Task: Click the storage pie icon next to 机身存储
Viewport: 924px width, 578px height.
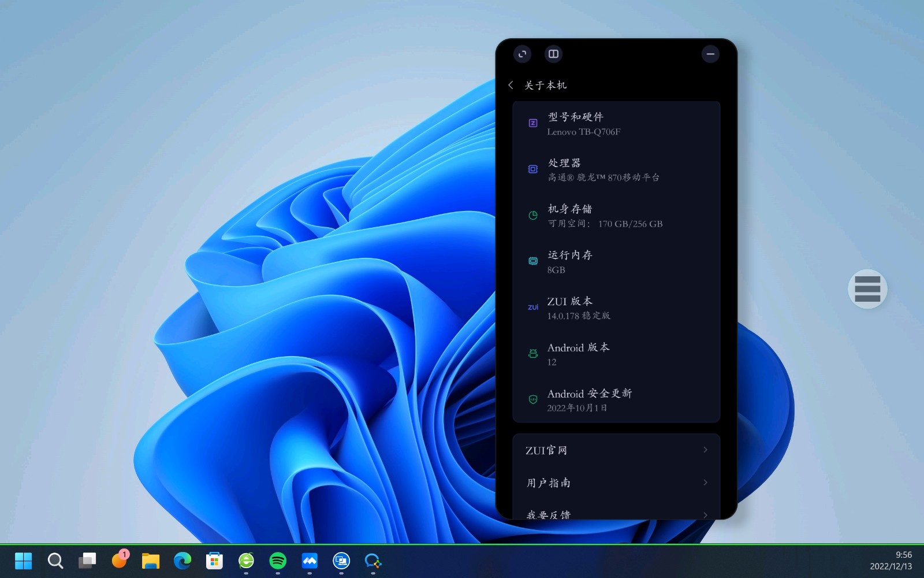Action: pyautogui.click(x=533, y=216)
